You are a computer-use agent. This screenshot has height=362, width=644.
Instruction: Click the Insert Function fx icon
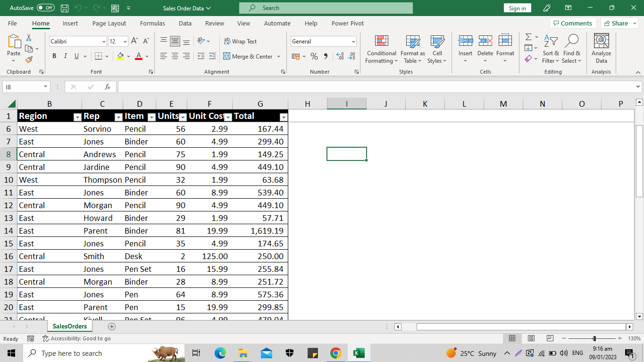[x=108, y=87]
